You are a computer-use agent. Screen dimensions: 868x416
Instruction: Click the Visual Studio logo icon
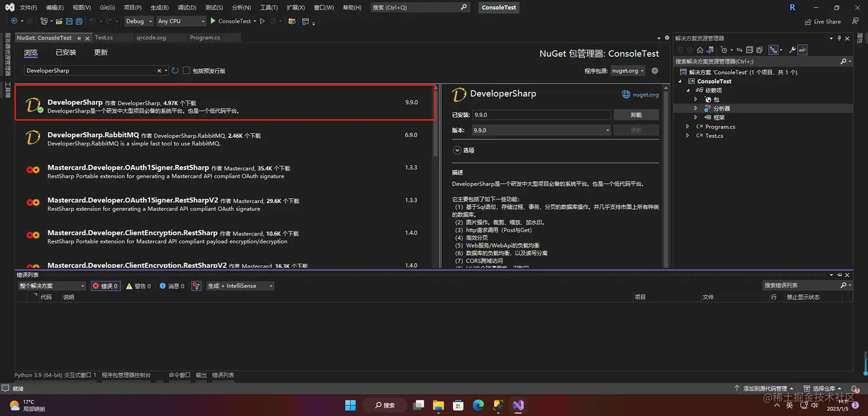(x=10, y=7)
